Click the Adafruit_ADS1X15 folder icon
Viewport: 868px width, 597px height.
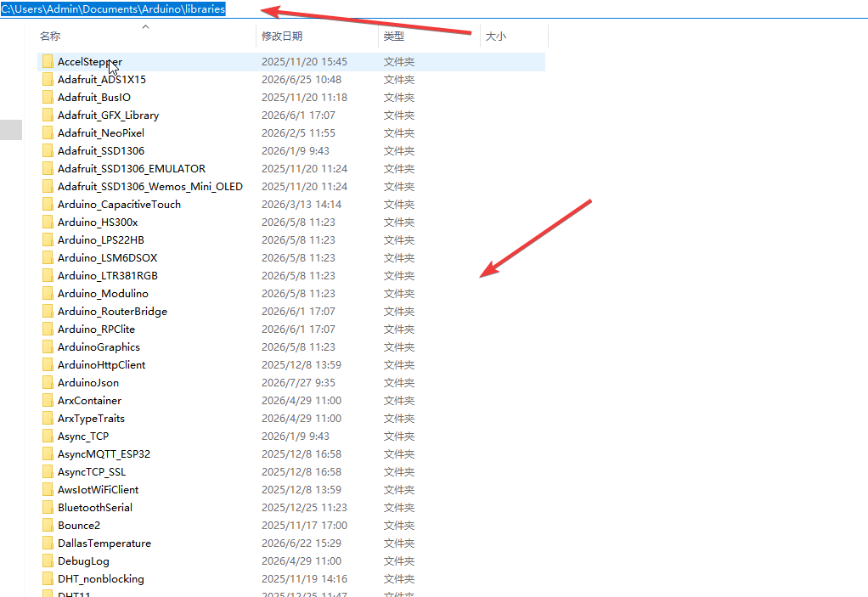(48, 79)
